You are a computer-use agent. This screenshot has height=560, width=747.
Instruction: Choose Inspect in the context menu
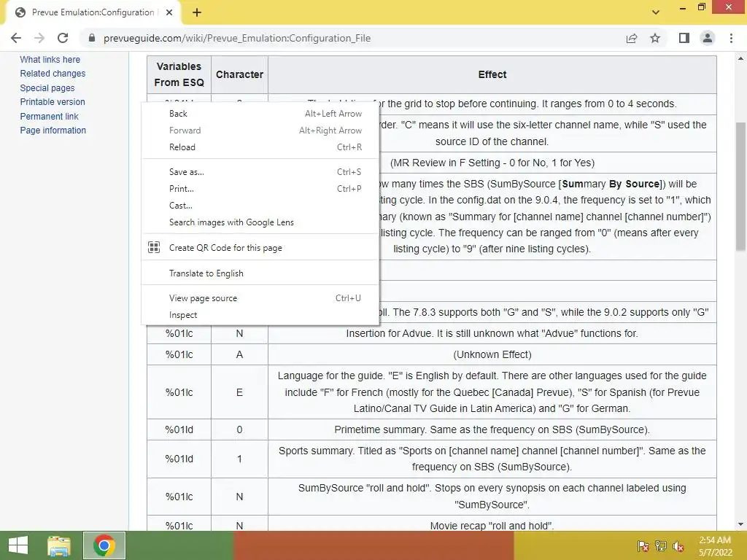(260, 315)
